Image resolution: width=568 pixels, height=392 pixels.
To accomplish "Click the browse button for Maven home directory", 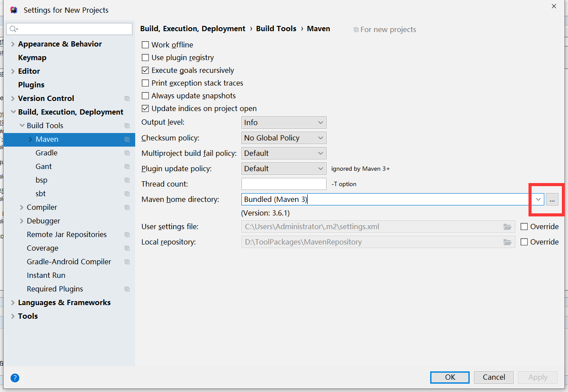I will tap(552, 199).
